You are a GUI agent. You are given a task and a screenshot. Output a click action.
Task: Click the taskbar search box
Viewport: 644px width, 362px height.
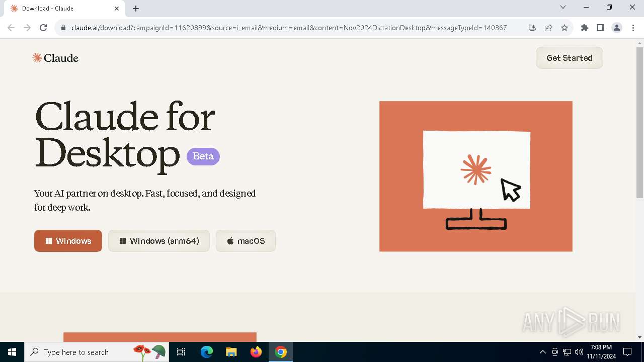97,352
